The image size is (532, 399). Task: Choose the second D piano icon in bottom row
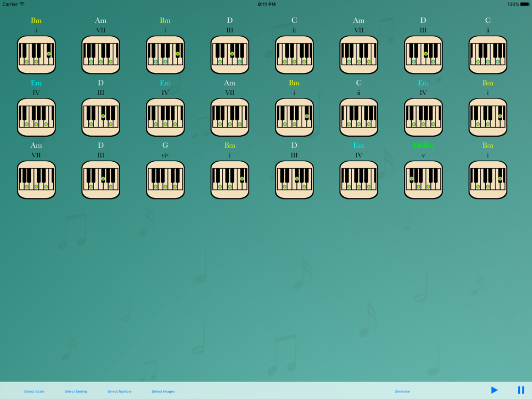click(294, 179)
